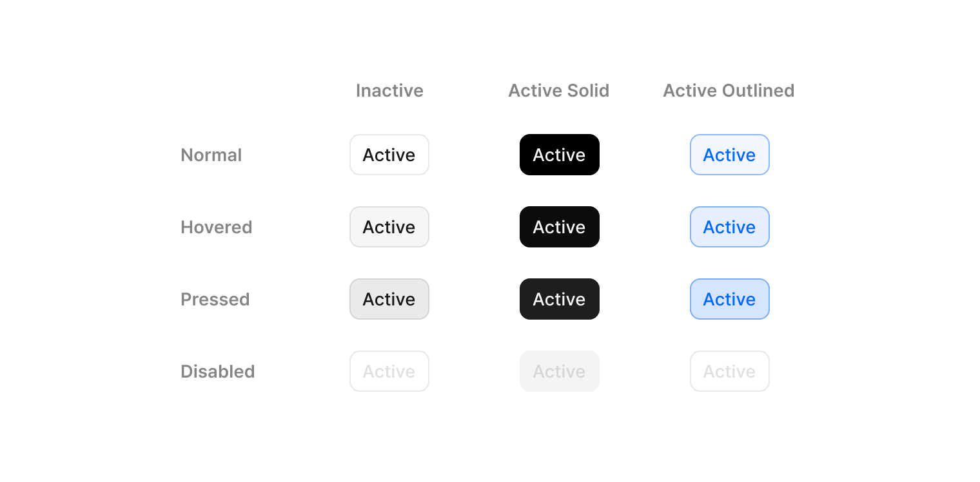Select the Active Outlined Pressed row button

(x=729, y=299)
